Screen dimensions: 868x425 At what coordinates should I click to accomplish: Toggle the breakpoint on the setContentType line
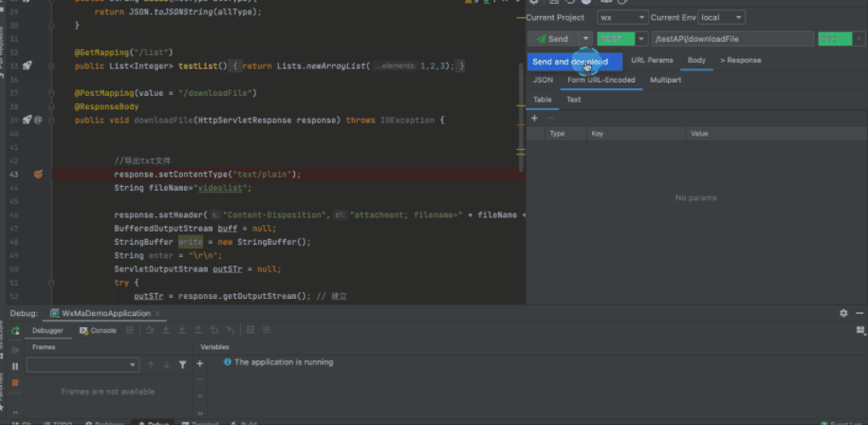tap(38, 175)
